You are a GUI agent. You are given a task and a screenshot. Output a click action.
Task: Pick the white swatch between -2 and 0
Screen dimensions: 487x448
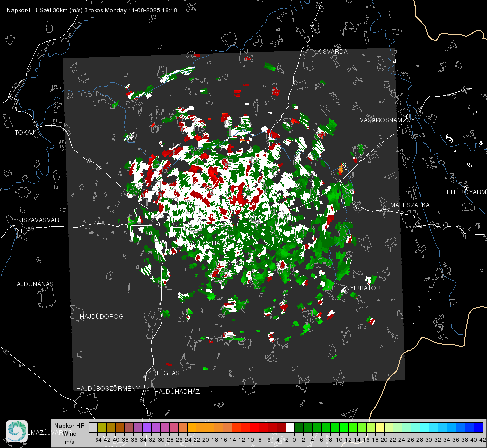click(290, 427)
